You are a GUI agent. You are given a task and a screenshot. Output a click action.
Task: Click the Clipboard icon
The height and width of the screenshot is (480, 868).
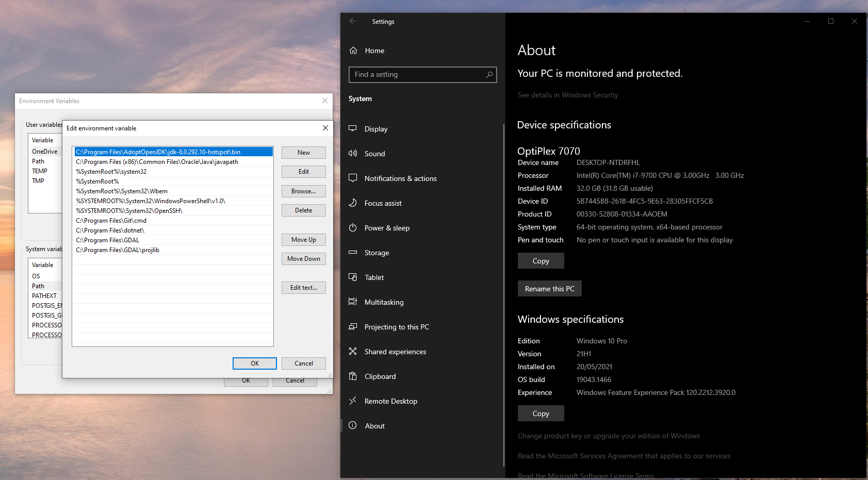pos(353,376)
